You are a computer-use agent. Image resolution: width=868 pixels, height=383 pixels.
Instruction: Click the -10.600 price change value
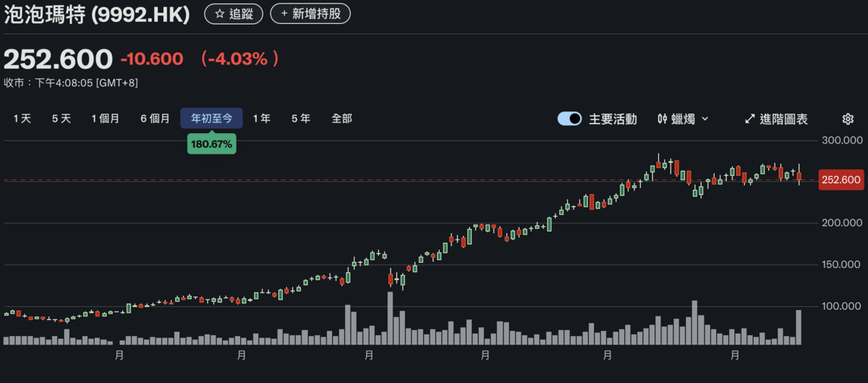(x=151, y=59)
